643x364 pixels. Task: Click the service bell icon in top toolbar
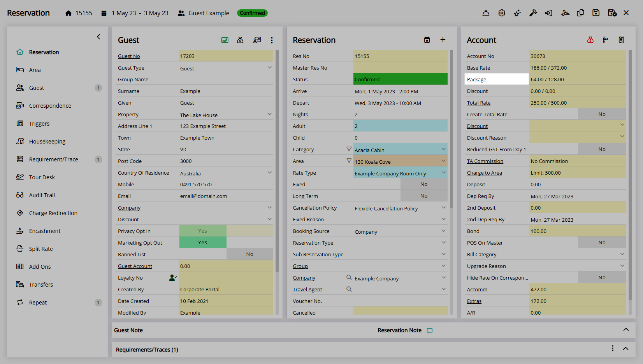click(x=486, y=13)
